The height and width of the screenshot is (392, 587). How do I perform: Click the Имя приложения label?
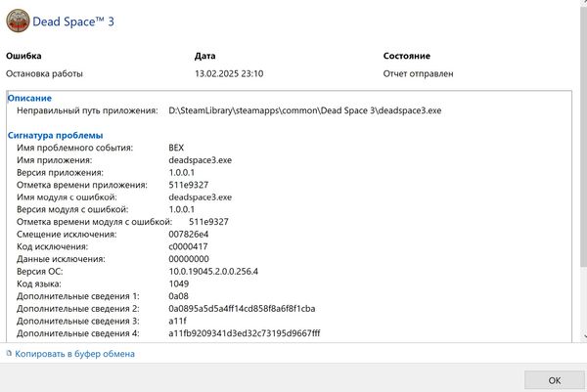(54, 160)
